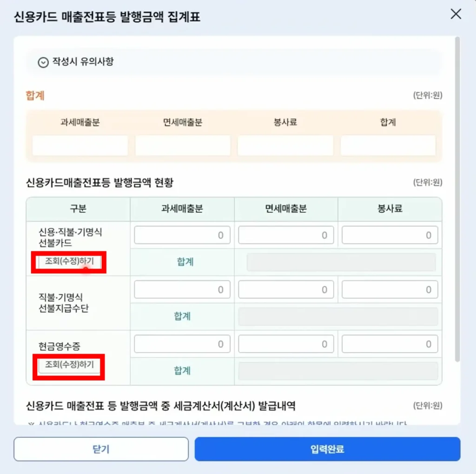Click 조회(수정)하기 under 신용·직불·기명식 선불카드

click(x=68, y=262)
